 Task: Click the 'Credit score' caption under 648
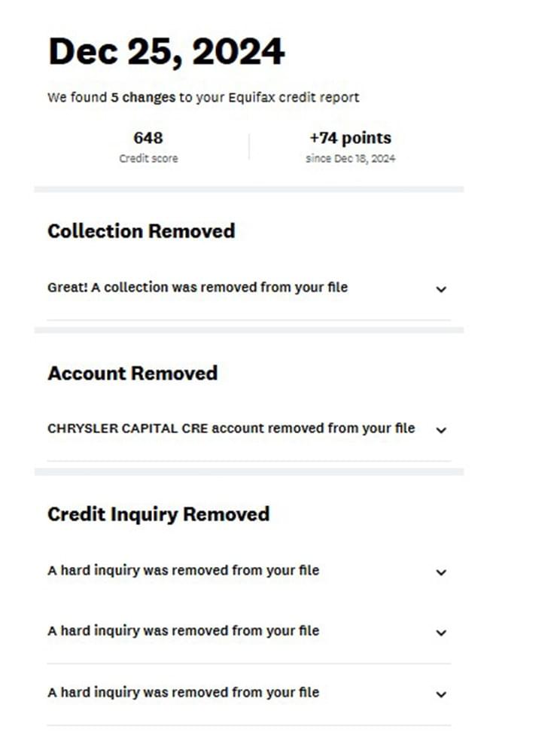(148, 158)
